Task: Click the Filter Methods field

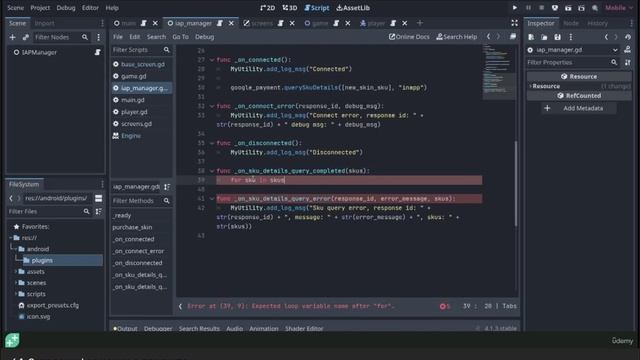Action: pyautogui.click(x=141, y=201)
